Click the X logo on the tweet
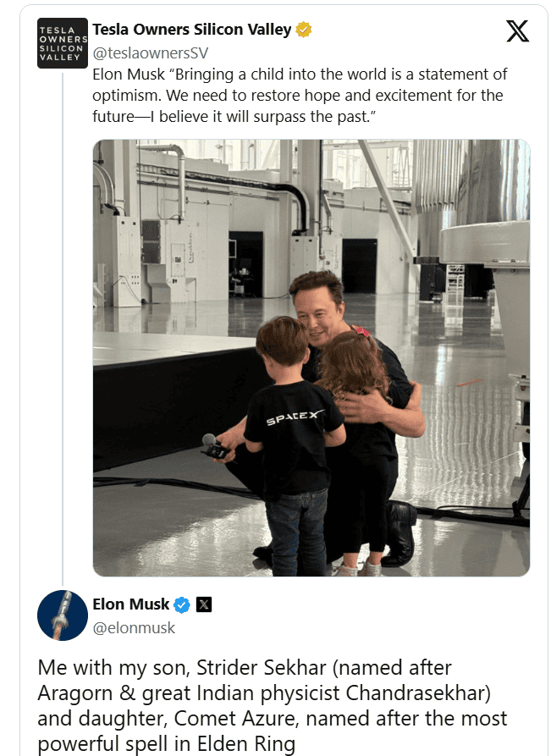551x756 pixels. click(517, 32)
